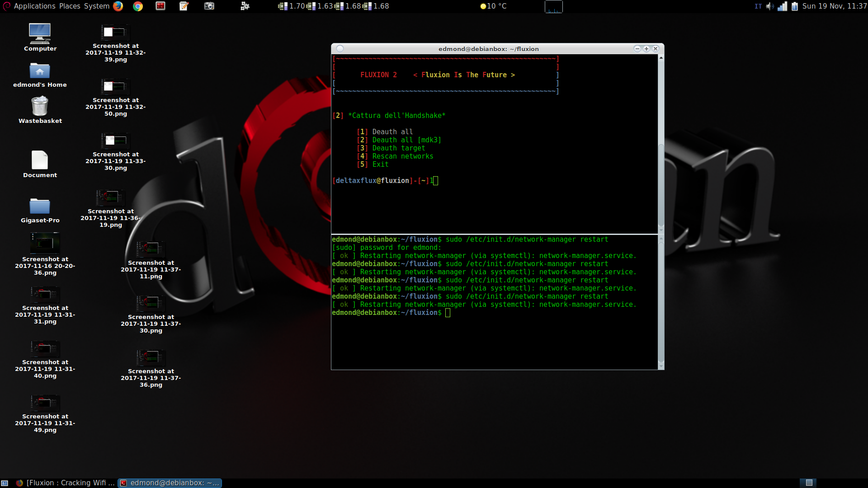Viewport: 868px width, 488px height.
Task: Click the battery status icon
Action: pyautogui.click(x=795, y=6)
